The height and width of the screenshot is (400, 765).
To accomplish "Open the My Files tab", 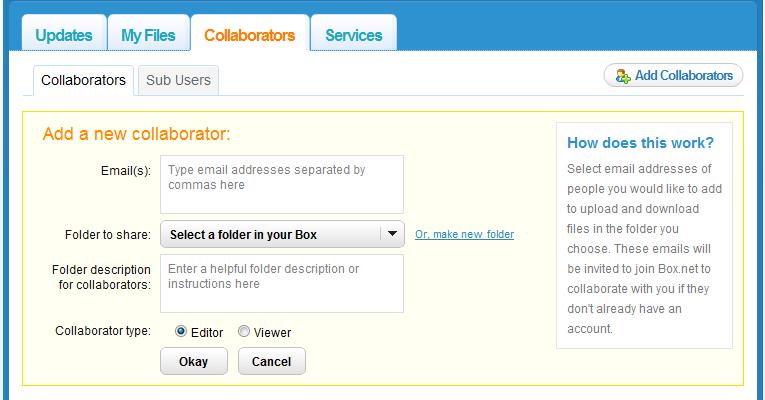I will 148,34.
